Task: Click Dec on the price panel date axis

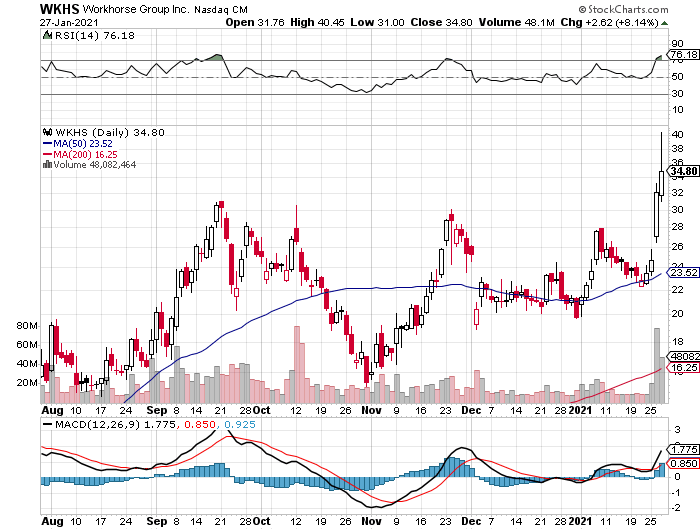Action: (471, 410)
